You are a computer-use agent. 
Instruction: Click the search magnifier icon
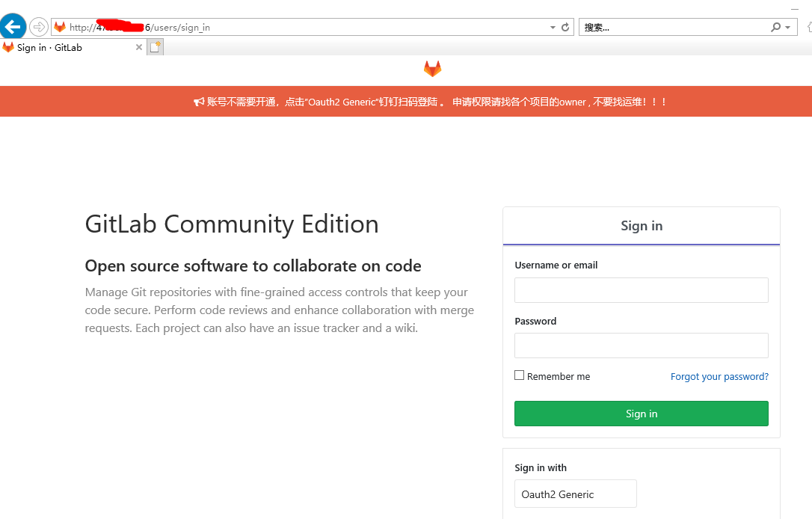[775, 27]
